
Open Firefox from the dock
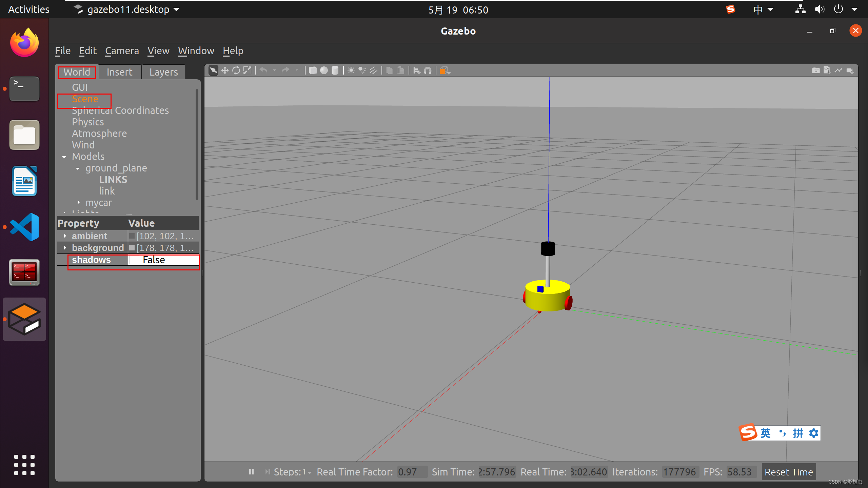[24, 43]
